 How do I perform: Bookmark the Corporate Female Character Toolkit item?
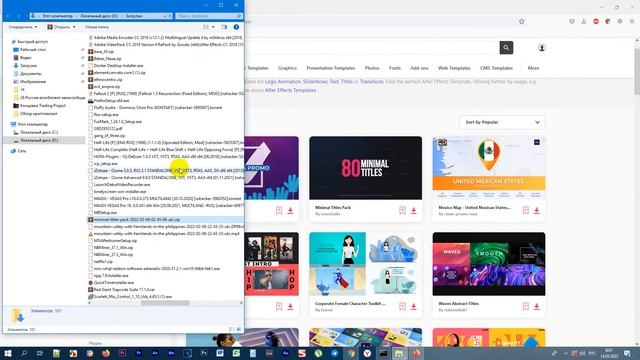[x=402, y=307]
